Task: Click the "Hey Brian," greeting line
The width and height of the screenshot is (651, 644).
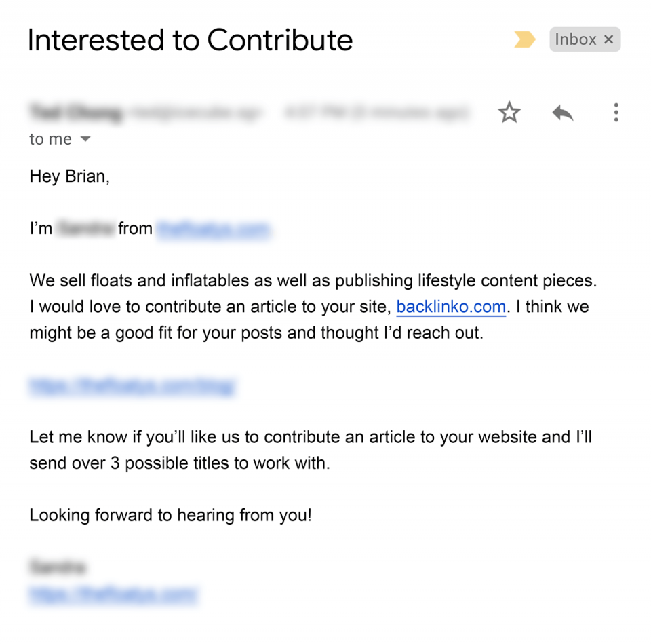Action: tap(69, 176)
